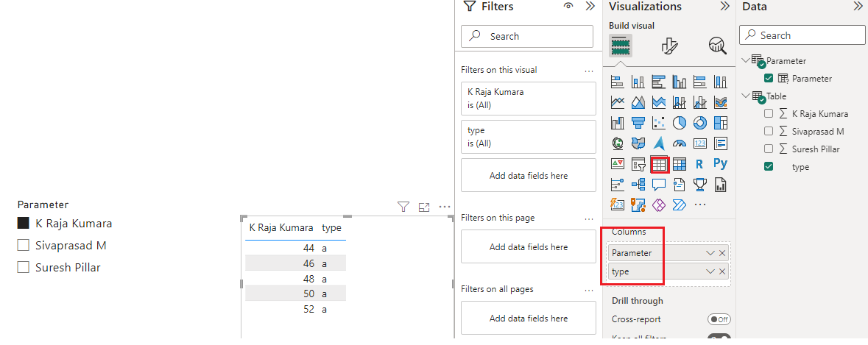Select the Clustered bar chart visual

(x=659, y=82)
